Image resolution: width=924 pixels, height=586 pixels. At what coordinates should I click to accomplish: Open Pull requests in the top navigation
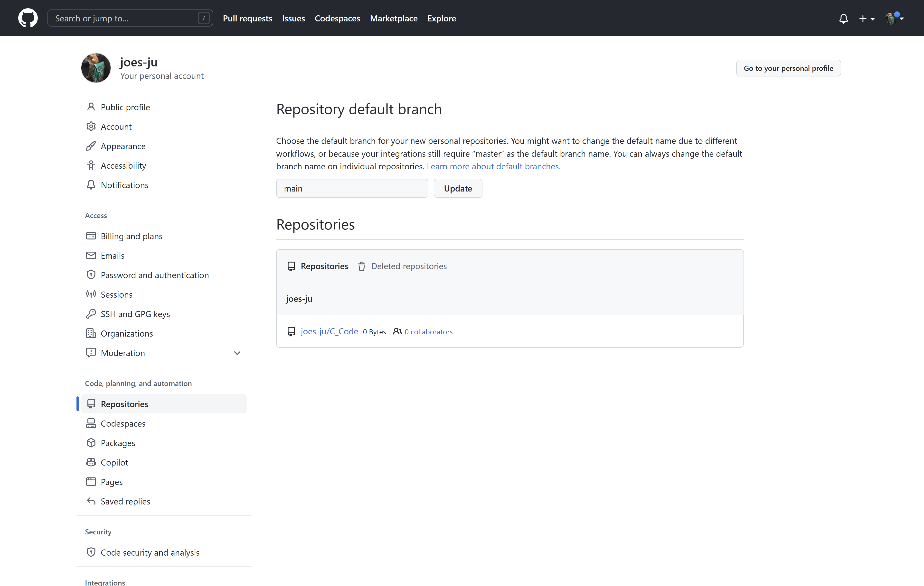tap(247, 18)
